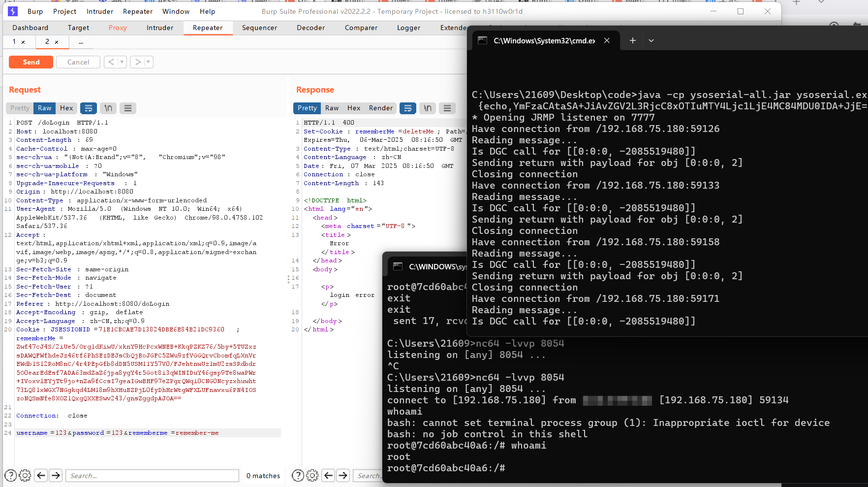Viewport: 868px width, 487px height.
Task: Switch to the Intruder tool tab
Action: [x=160, y=28]
